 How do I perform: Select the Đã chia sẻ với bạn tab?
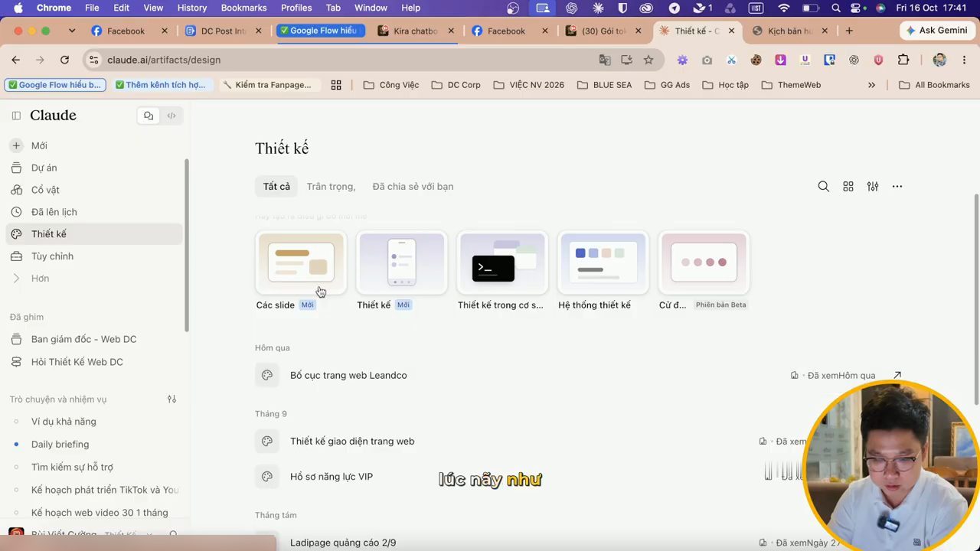pos(413,186)
